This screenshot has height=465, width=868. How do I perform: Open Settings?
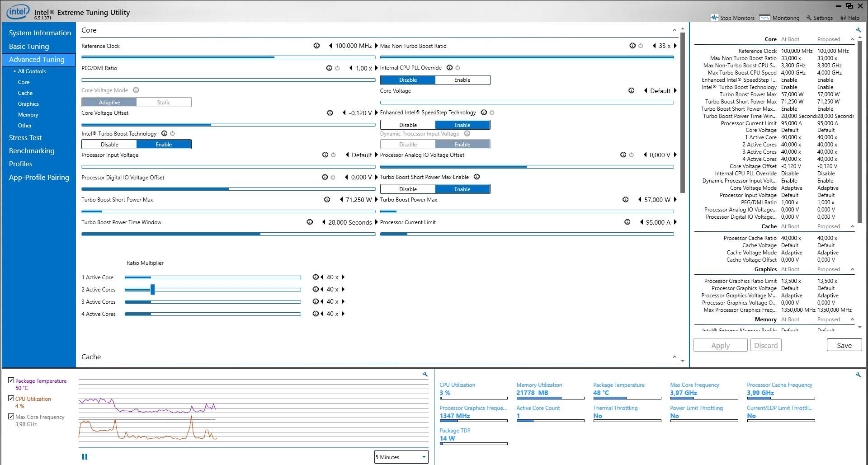click(x=819, y=18)
